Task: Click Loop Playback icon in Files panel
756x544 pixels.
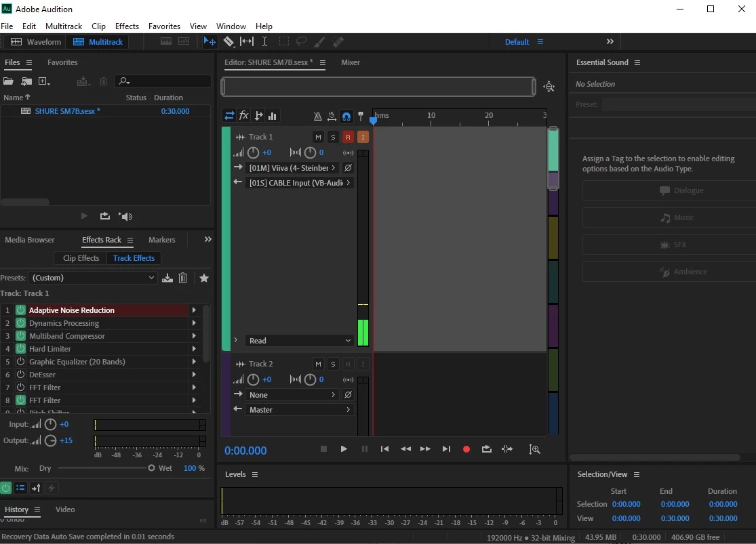Action: click(x=104, y=216)
